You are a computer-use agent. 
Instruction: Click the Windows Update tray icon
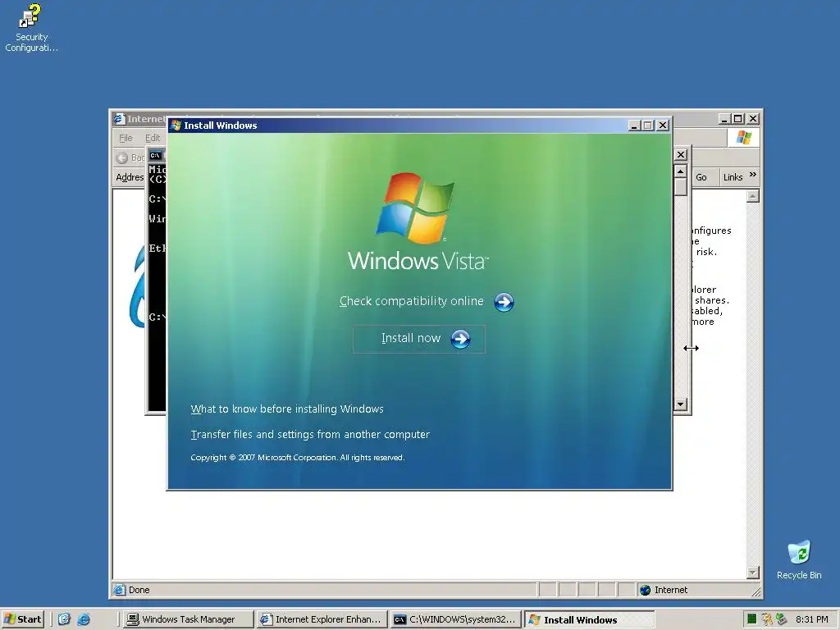point(767,619)
